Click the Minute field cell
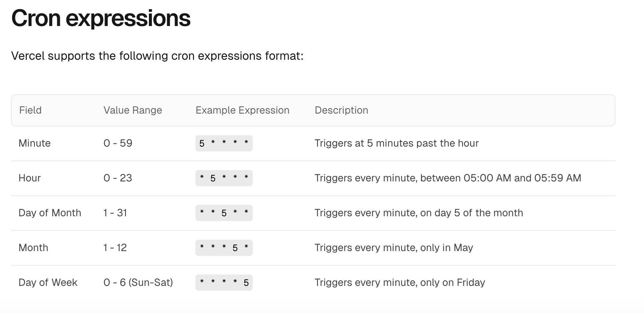The image size is (644, 313). (34, 143)
